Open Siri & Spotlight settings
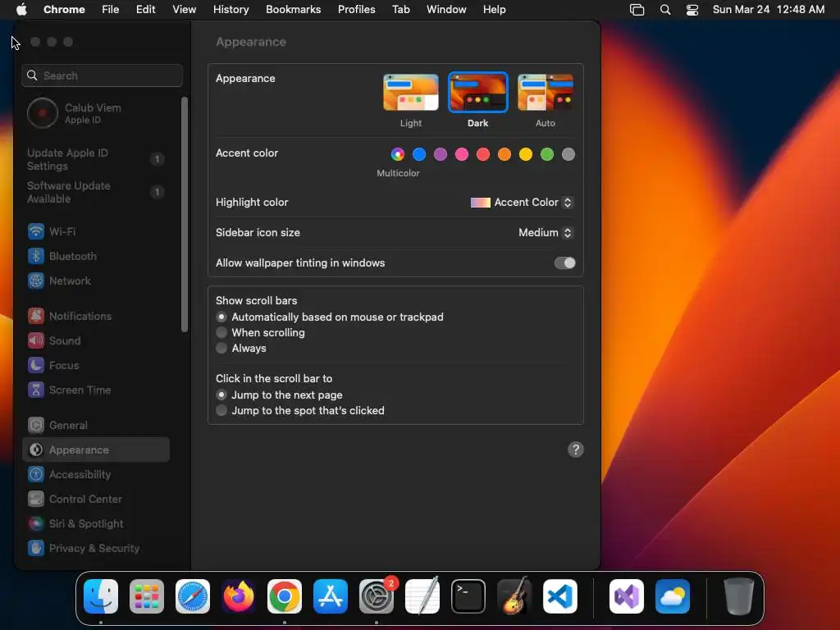The width and height of the screenshot is (840, 630). tap(97, 524)
